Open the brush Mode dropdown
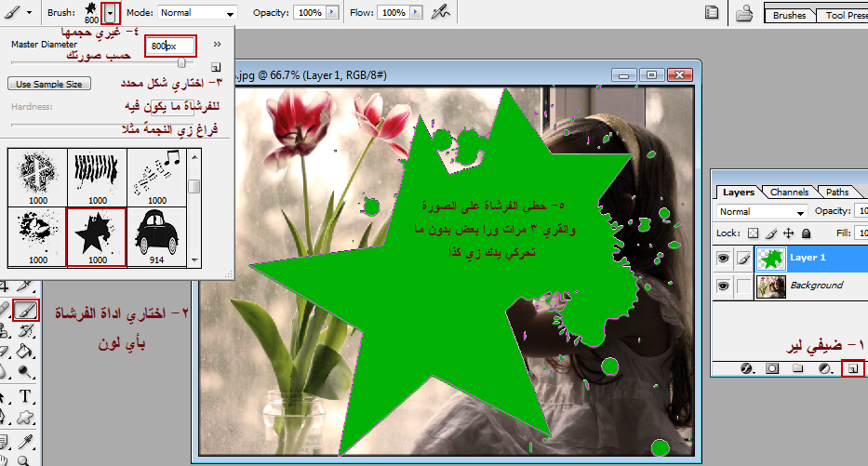The image size is (868, 466). pos(197,13)
